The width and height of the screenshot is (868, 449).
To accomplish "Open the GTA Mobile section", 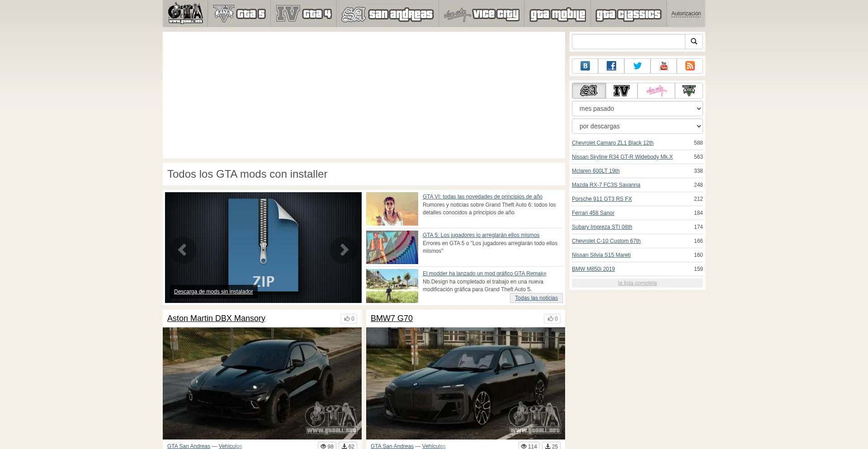I will [x=557, y=14].
